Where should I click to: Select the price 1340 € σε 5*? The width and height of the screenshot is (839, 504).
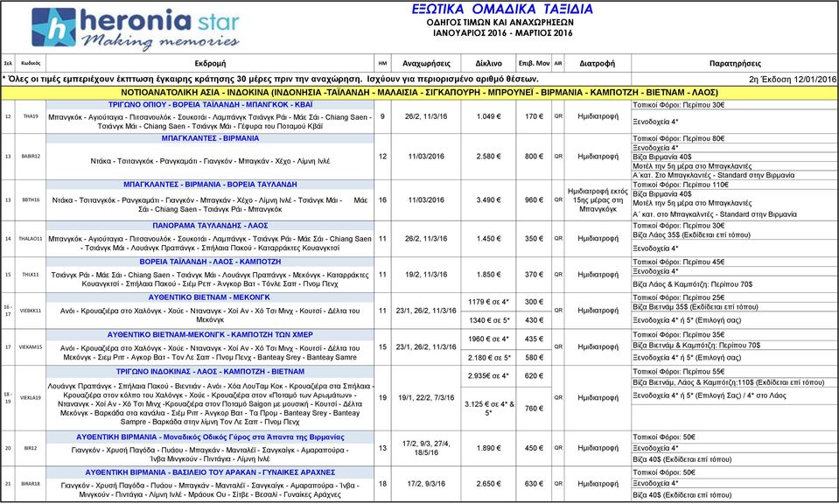point(488,320)
